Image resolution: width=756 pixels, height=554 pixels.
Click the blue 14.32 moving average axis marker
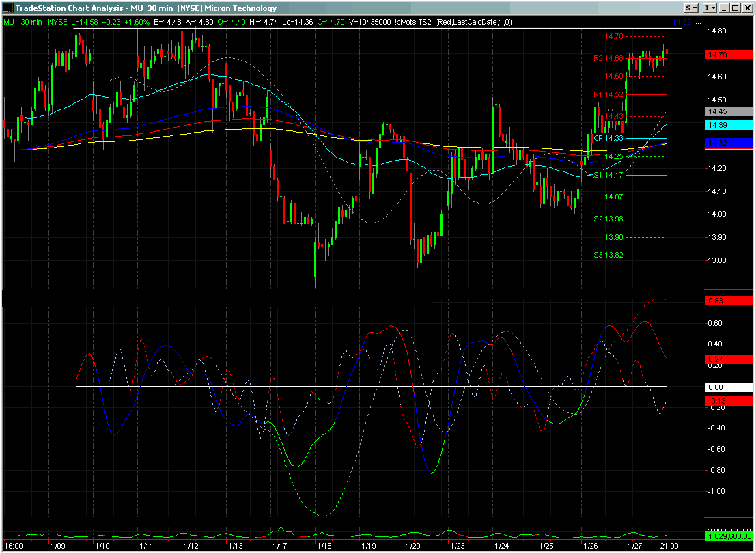pos(729,143)
